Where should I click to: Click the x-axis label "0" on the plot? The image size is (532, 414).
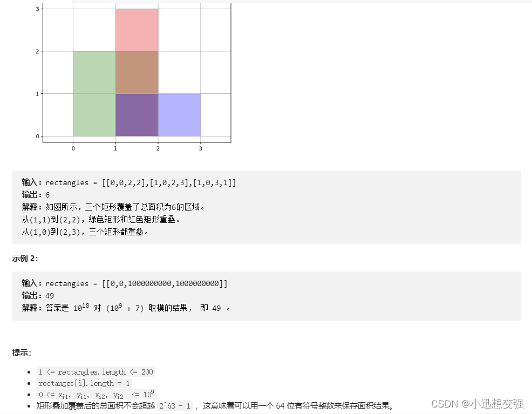pos(73,148)
